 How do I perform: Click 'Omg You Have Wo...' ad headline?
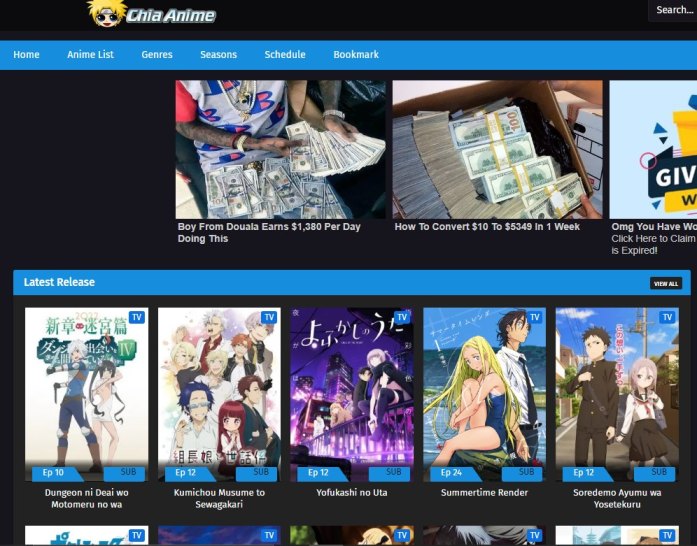click(653, 227)
